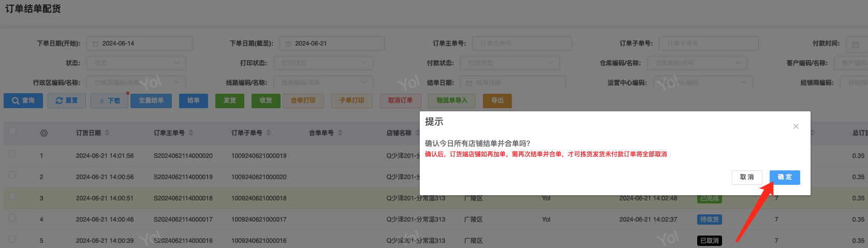Check the checkbox for row 4

coord(12,217)
